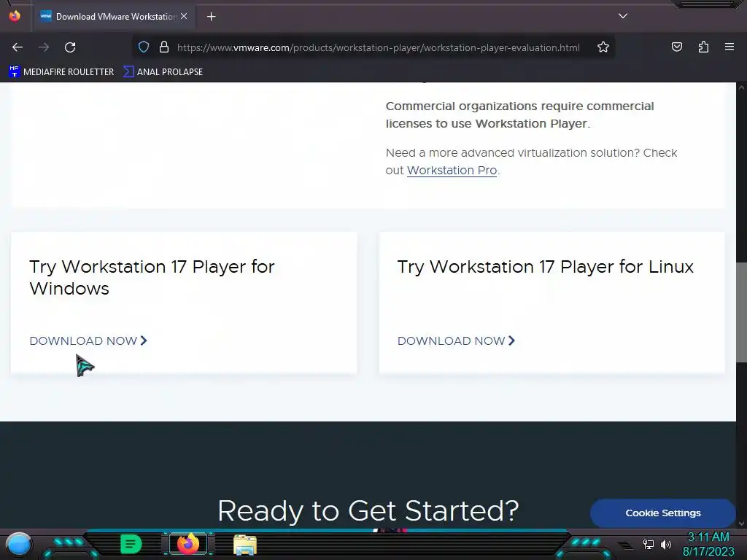Open the green notes taskbar app

coord(131,544)
